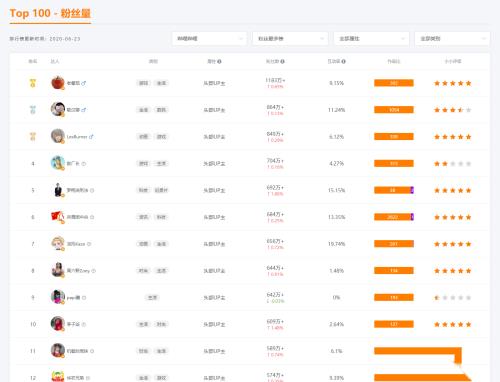Open the tomato avatar of the rank 1 creator

click(x=58, y=83)
